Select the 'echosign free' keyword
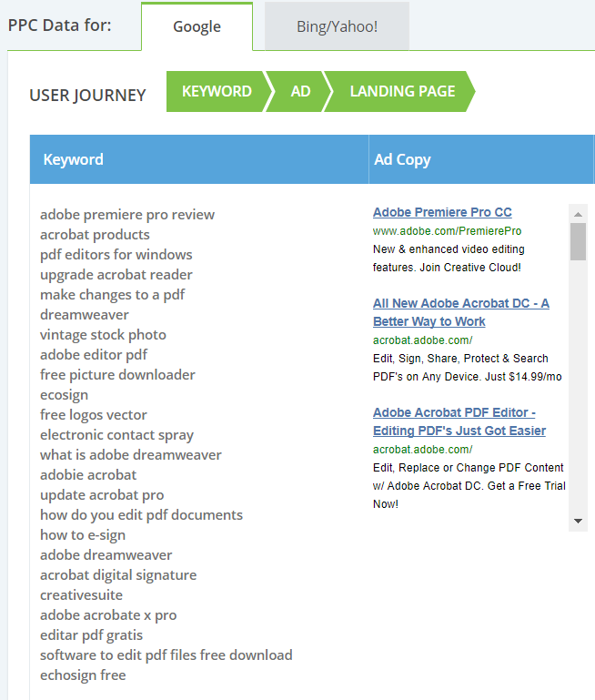 (83, 675)
